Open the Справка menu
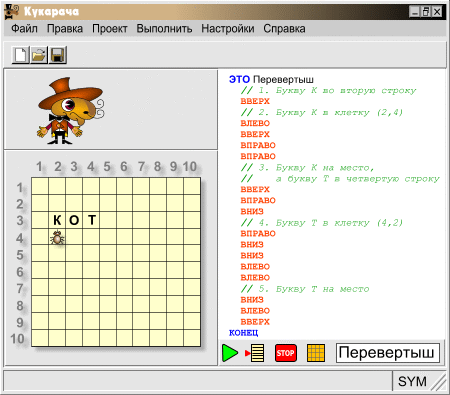This screenshot has width=450, height=395. [284, 29]
